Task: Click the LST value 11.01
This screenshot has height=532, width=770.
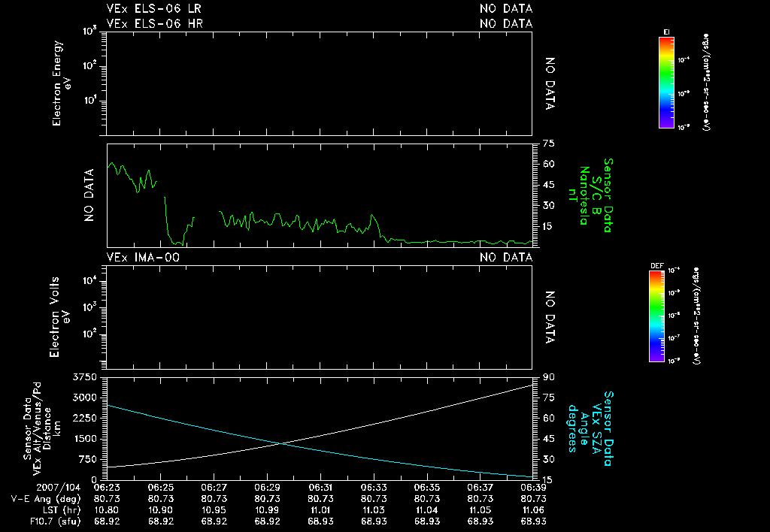Action: 320,510
